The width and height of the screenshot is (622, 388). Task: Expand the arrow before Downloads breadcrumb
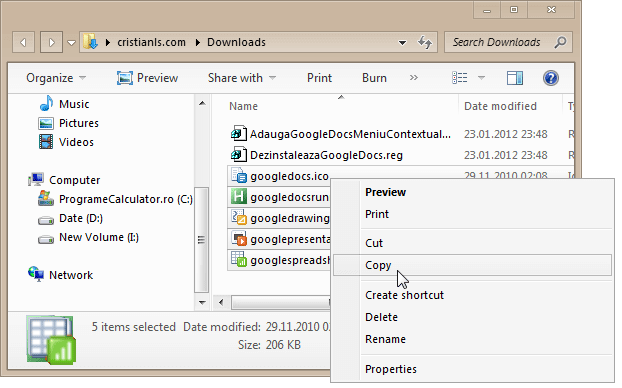point(197,42)
